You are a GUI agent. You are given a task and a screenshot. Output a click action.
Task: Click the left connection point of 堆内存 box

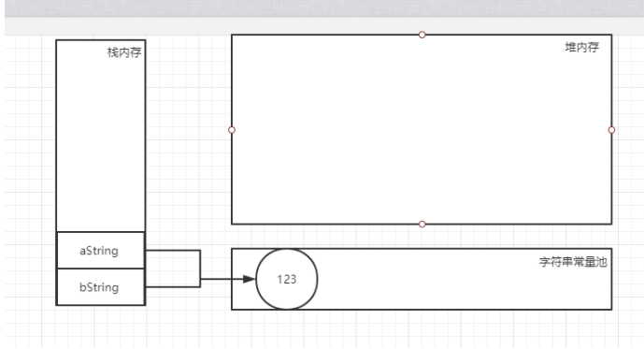point(232,130)
